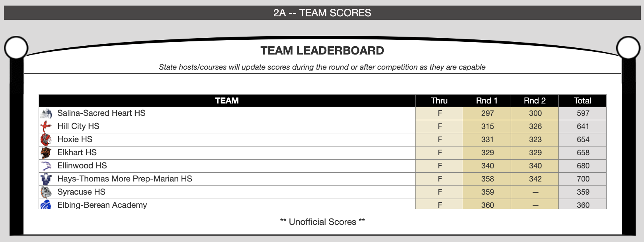Viewport: 644px width, 242px height.
Task: Select the Ellinwood HS team logo
Action: (46, 166)
